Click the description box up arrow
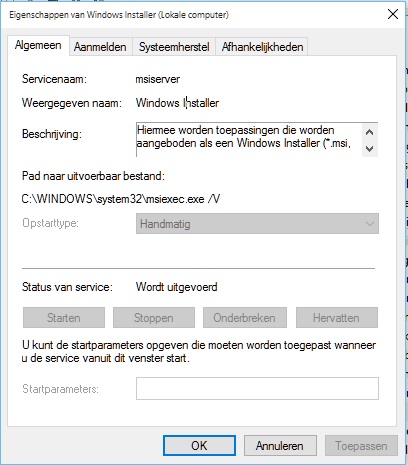 369,132
